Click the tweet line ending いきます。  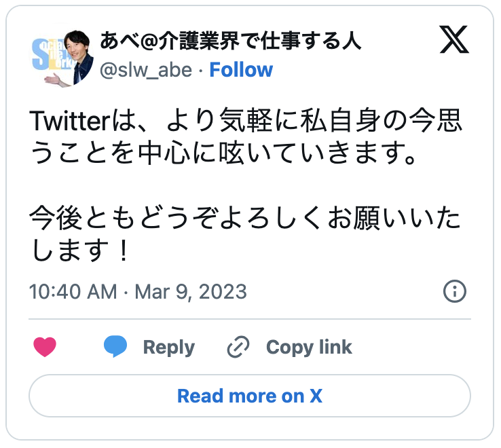click(222, 155)
